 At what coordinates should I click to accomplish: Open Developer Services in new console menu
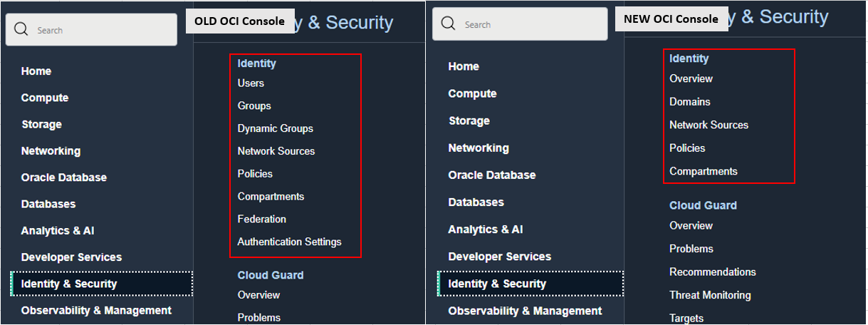pyautogui.click(x=500, y=257)
